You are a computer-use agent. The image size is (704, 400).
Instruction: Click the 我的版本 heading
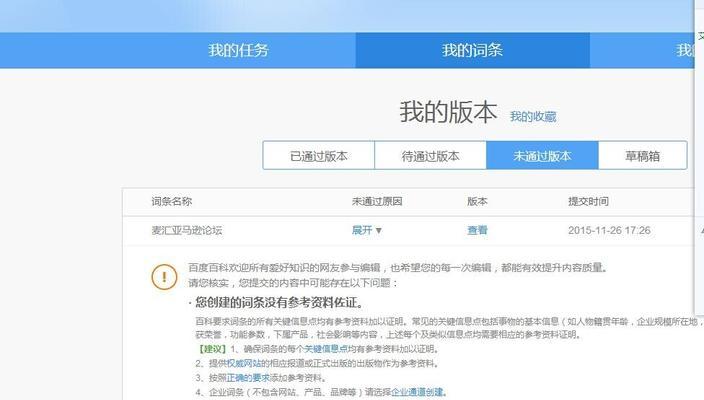pyautogui.click(x=449, y=112)
